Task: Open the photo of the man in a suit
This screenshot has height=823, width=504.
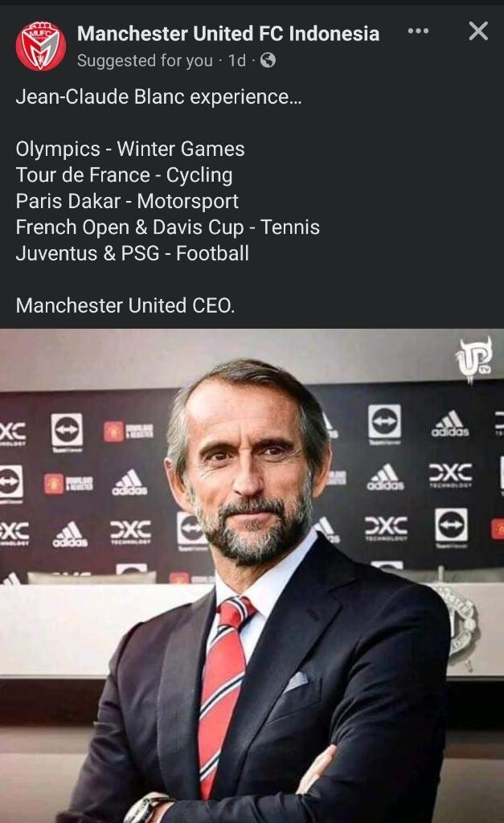Action: (x=252, y=575)
